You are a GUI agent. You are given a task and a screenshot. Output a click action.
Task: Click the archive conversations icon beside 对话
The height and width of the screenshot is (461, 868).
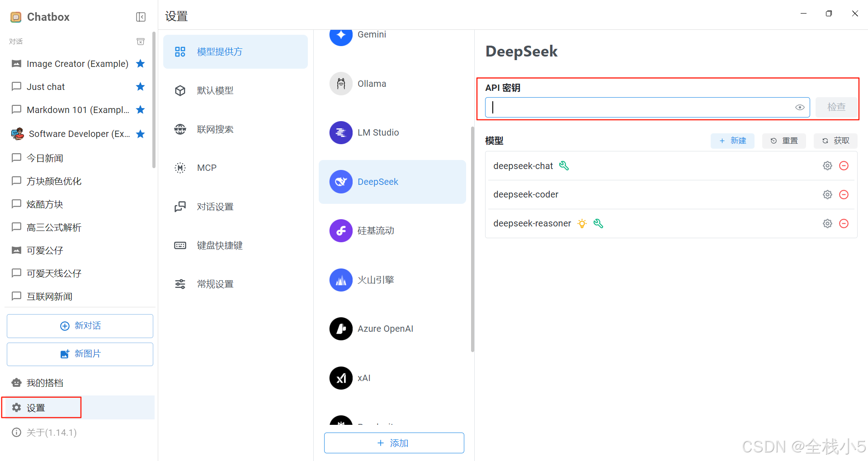[141, 42]
